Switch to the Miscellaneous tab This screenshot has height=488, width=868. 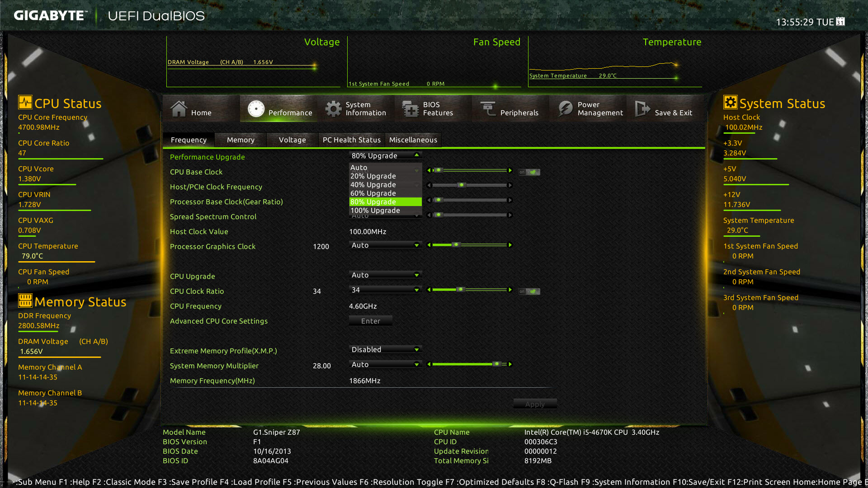point(413,140)
